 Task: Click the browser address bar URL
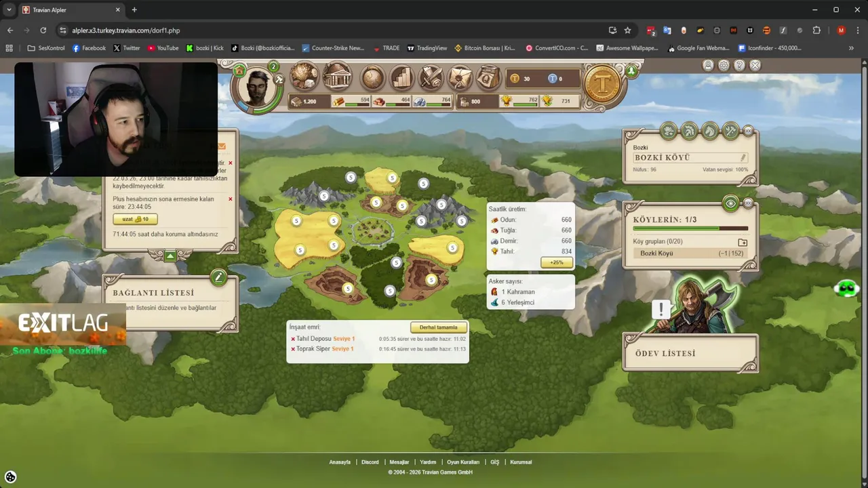(126, 30)
